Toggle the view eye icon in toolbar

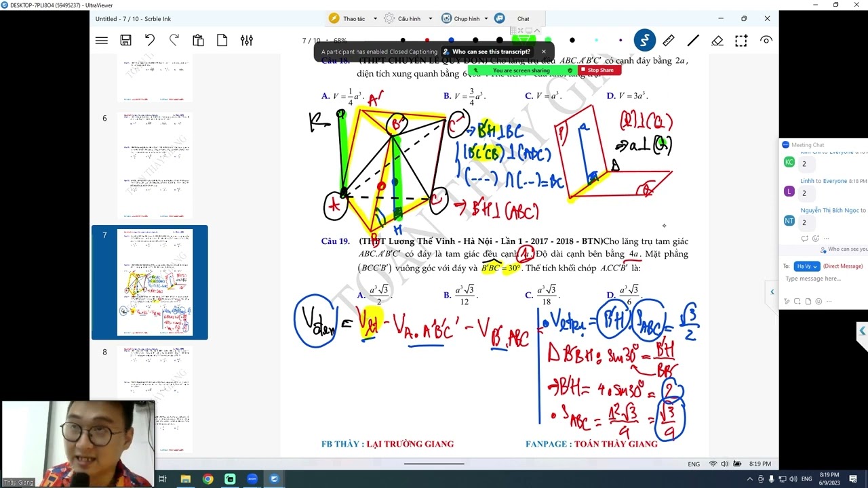click(766, 41)
